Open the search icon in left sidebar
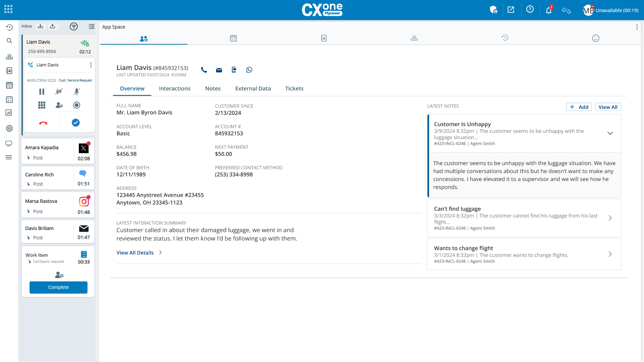Viewport: 644px width, 362px height. (9, 41)
